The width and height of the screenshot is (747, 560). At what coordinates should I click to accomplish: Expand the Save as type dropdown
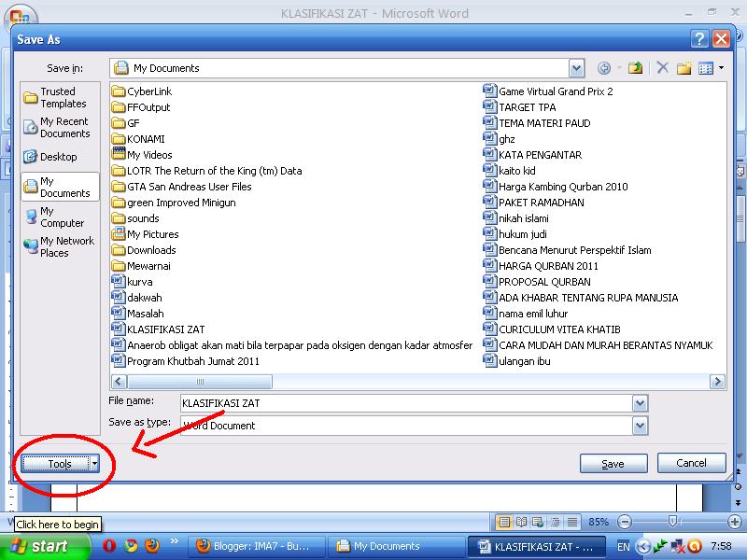tap(640, 426)
